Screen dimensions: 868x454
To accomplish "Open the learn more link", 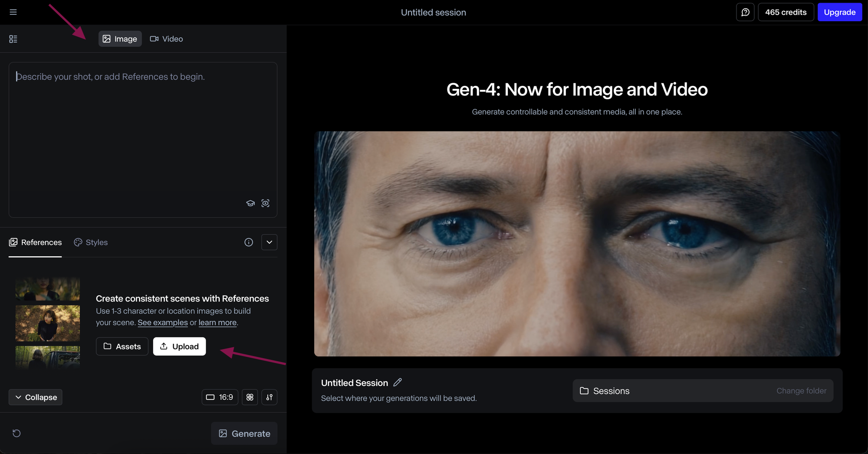I will click(x=217, y=323).
